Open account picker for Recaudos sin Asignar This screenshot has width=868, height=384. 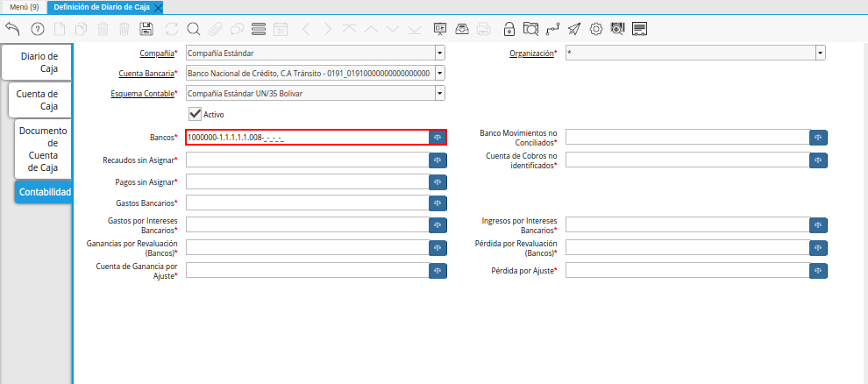tap(438, 160)
